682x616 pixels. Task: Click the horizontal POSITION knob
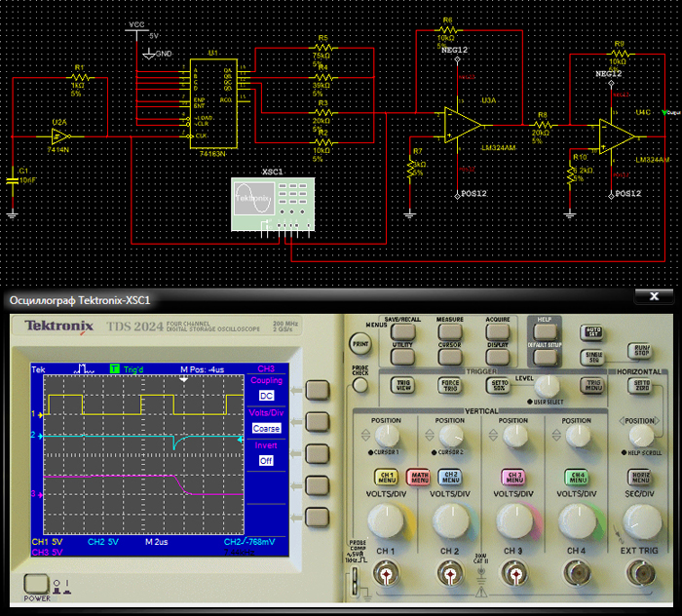[641, 437]
